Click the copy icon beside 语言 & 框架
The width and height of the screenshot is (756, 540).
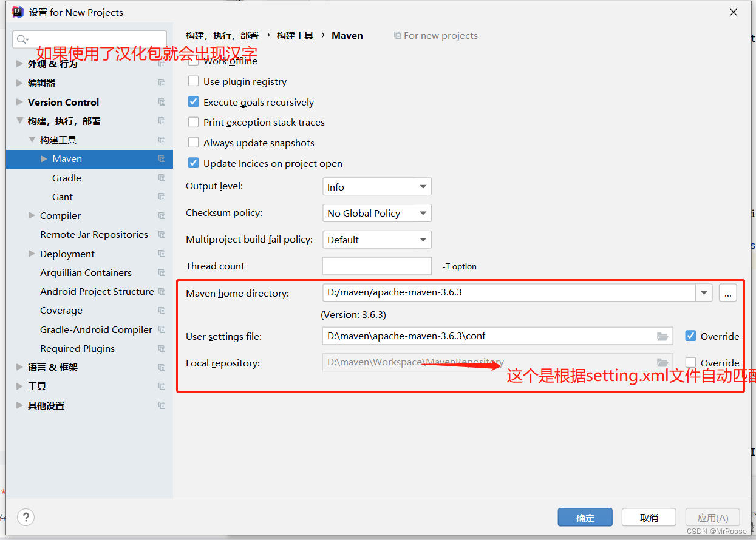coord(162,367)
